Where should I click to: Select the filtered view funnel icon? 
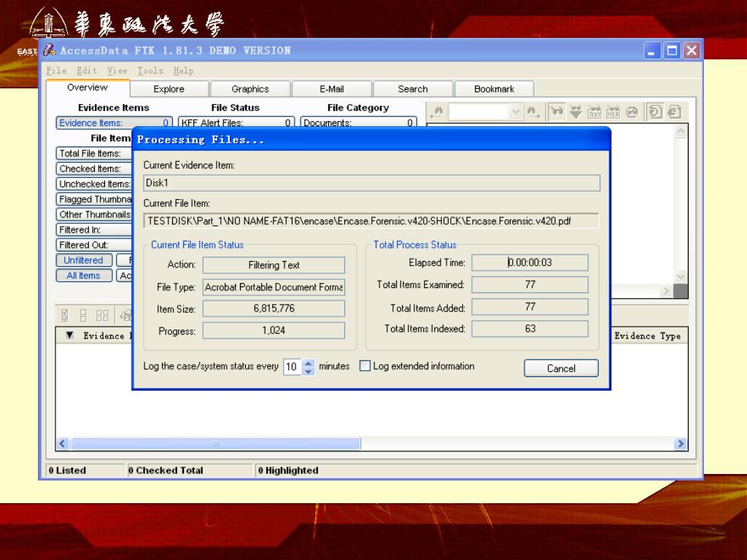[576, 112]
